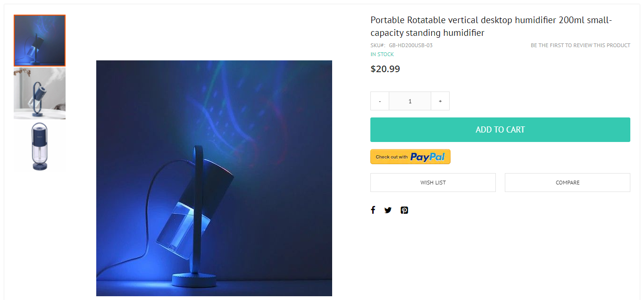The height and width of the screenshot is (300, 644).
Task: Open the 'Be the first to review' link
Action: 580,45
